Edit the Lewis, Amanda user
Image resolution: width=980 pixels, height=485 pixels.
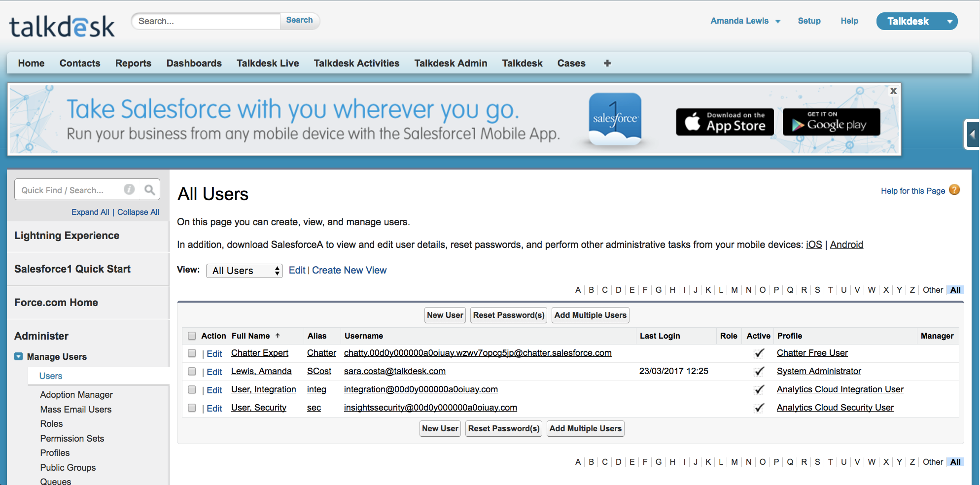[214, 372]
